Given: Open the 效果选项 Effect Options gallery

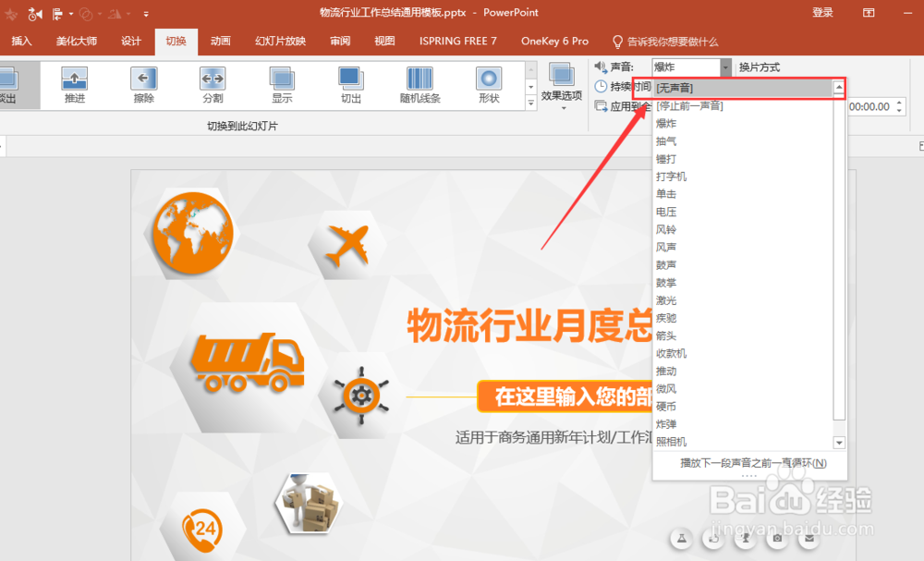Looking at the screenshot, I should [x=562, y=88].
